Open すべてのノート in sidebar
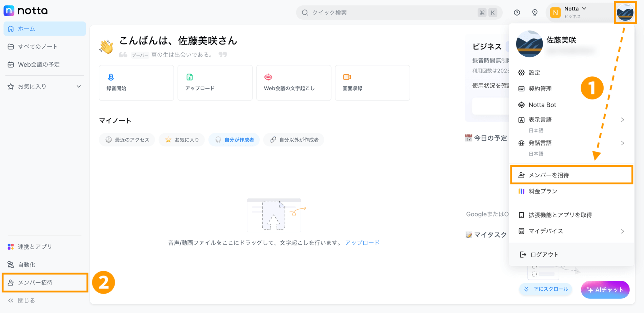 pos(44,47)
